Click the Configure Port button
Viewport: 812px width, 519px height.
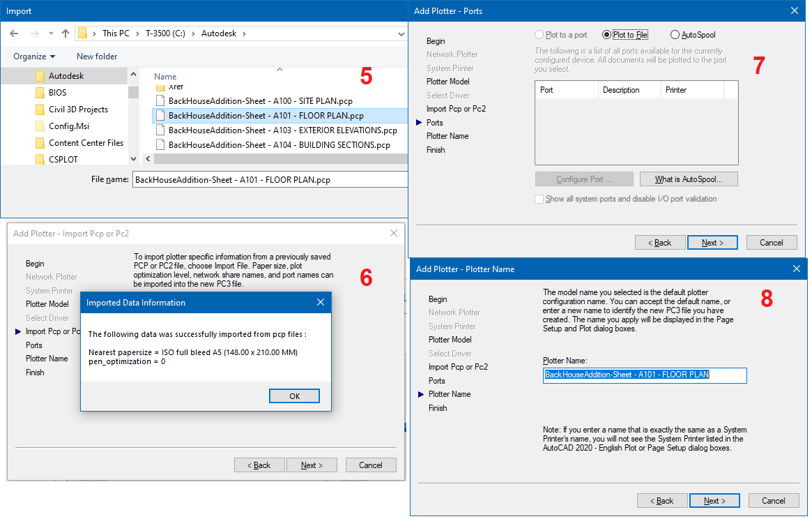[x=584, y=179]
